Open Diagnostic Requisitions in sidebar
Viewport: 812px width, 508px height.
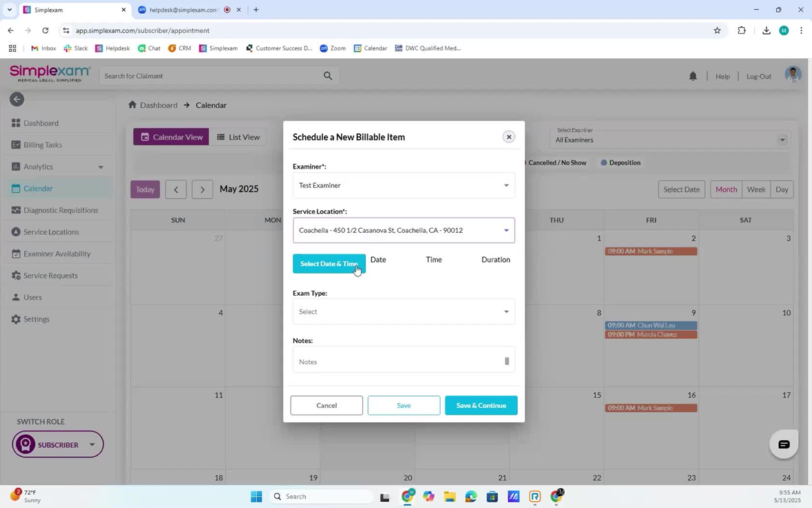tap(55, 210)
